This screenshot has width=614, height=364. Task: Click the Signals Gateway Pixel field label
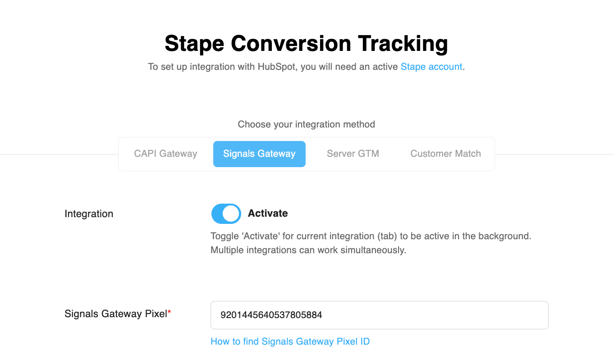click(115, 314)
